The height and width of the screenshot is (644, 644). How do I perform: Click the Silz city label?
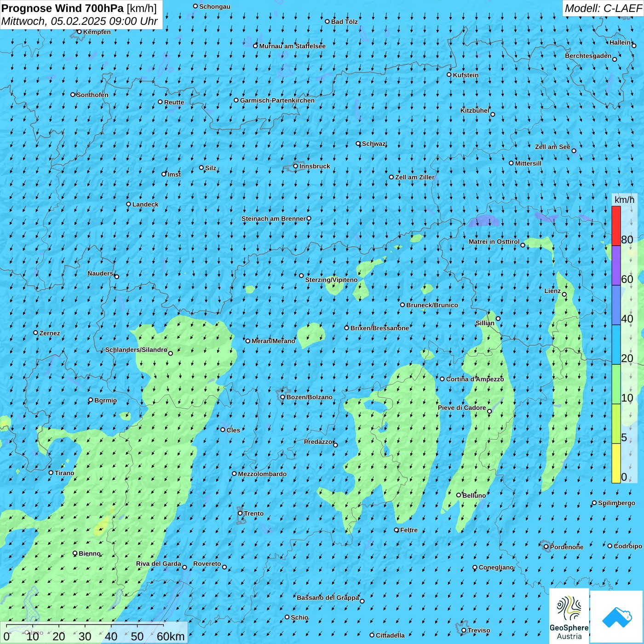click(211, 168)
